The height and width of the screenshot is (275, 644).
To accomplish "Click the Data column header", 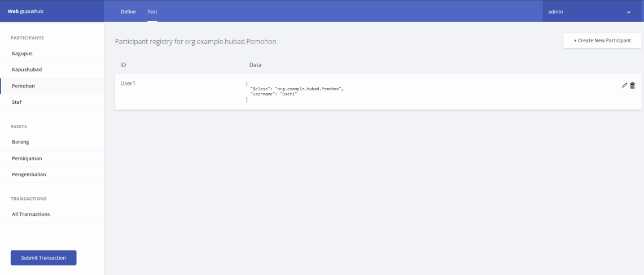I will (255, 65).
